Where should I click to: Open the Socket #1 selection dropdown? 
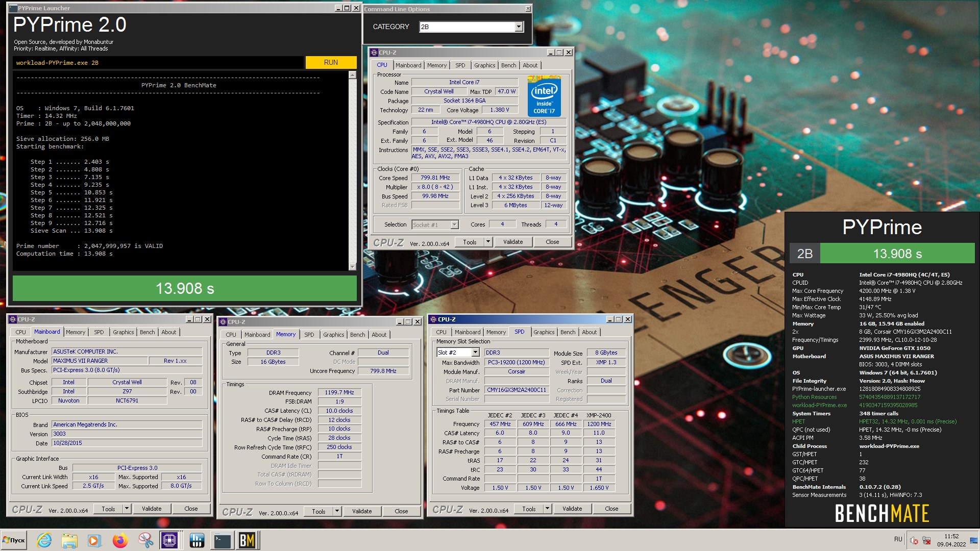[454, 224]
